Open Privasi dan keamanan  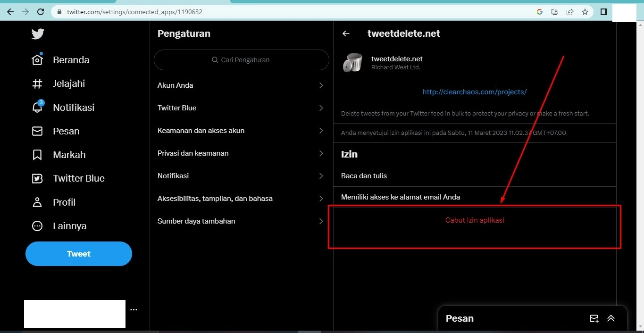pos(241,153)
